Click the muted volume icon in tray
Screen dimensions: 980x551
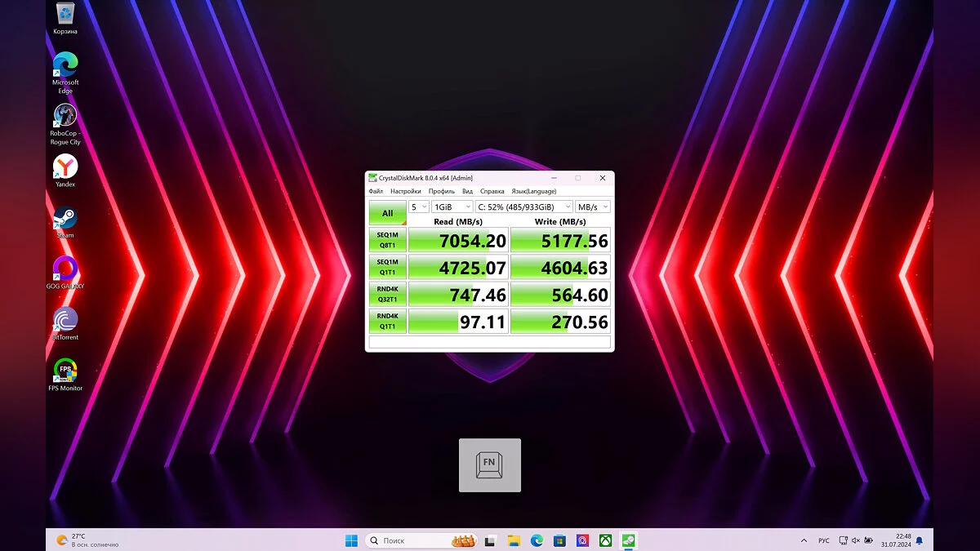pos(855,540)
